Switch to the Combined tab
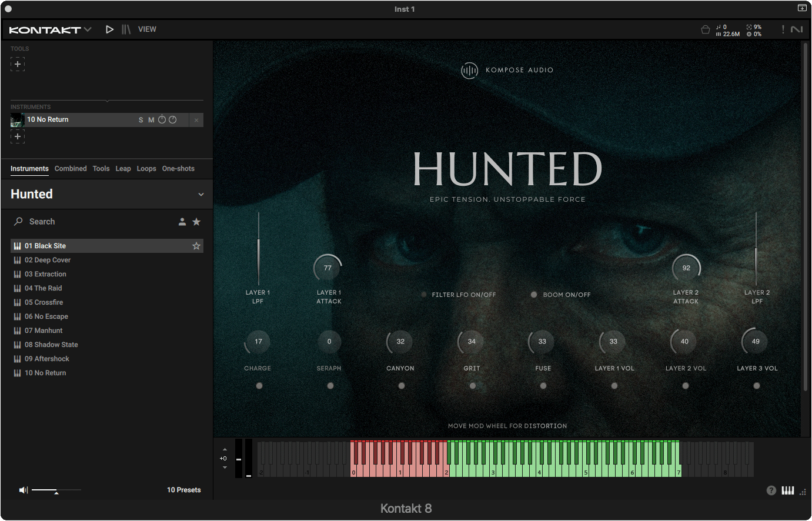 click(71, 169)
